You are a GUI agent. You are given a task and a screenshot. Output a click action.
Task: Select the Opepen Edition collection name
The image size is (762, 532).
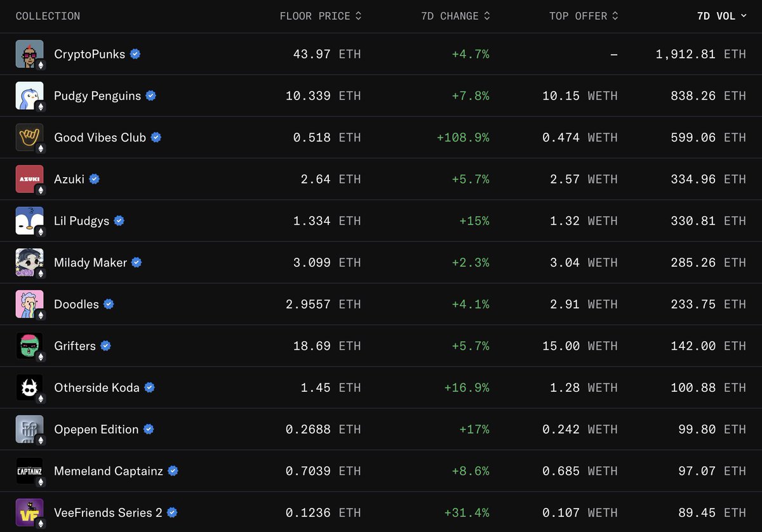click(x=97, y=429)
